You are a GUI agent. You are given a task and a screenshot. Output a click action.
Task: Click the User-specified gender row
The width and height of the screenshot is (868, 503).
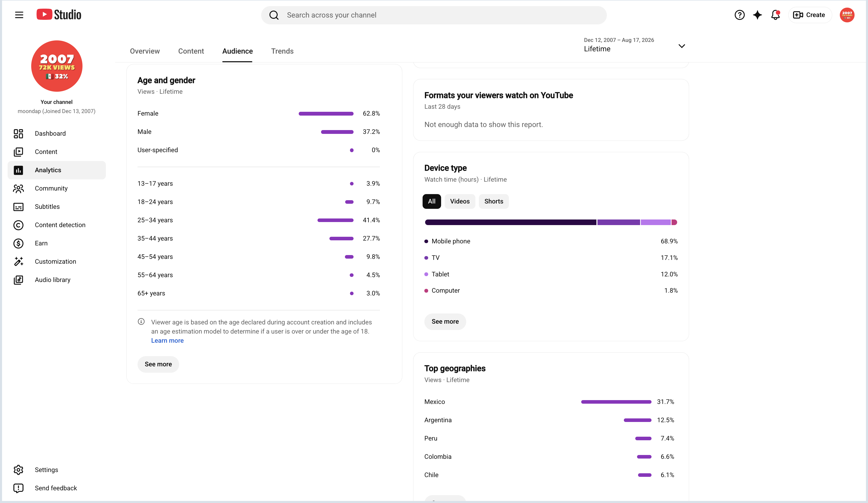tap(259, 150)
